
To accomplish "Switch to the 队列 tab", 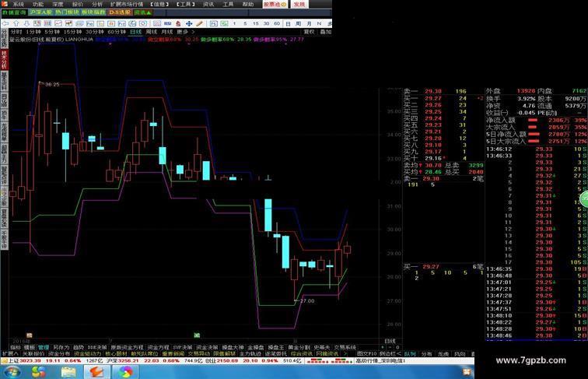I will (x=410, y=354).
